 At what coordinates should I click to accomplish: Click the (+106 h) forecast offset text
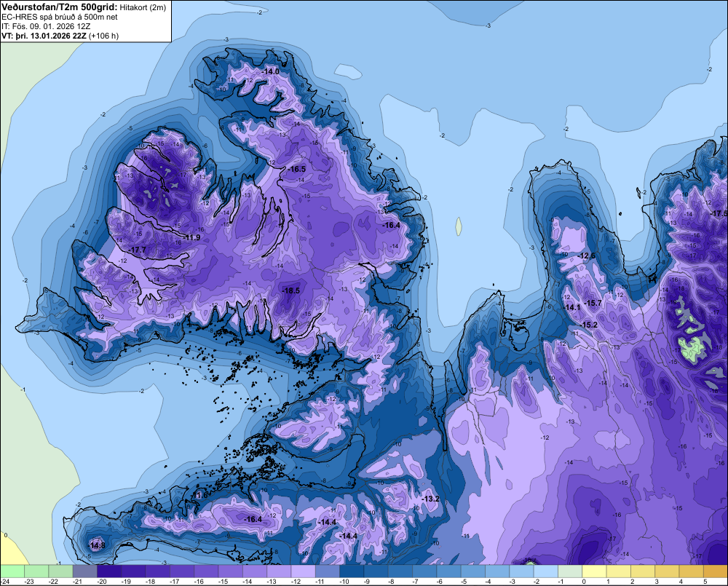tap(103, 36)
